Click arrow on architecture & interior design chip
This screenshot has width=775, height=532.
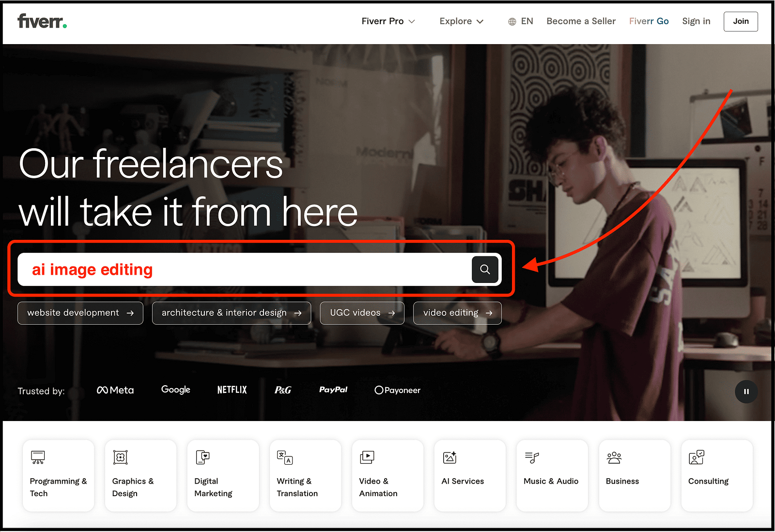(298, 313)
